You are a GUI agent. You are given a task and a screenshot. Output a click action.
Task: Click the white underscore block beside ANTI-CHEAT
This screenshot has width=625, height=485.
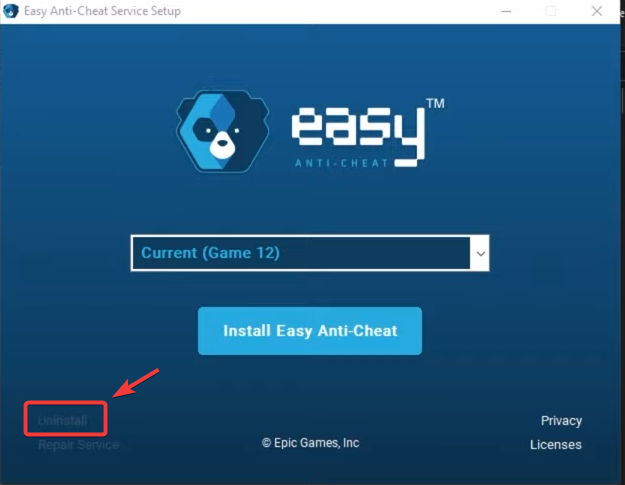(406, 163)
